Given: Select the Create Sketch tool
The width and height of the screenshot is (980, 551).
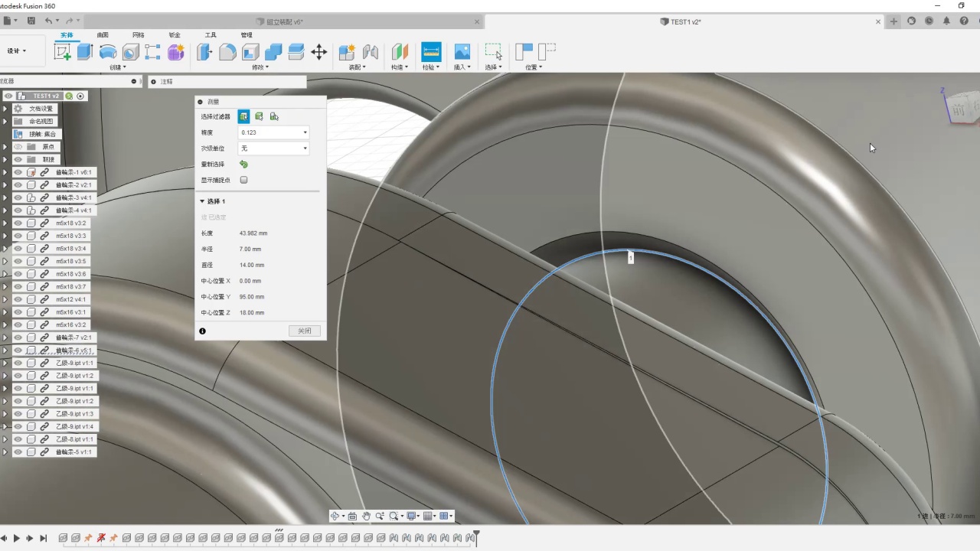Looking at the screenshot, I should (63, 52).
